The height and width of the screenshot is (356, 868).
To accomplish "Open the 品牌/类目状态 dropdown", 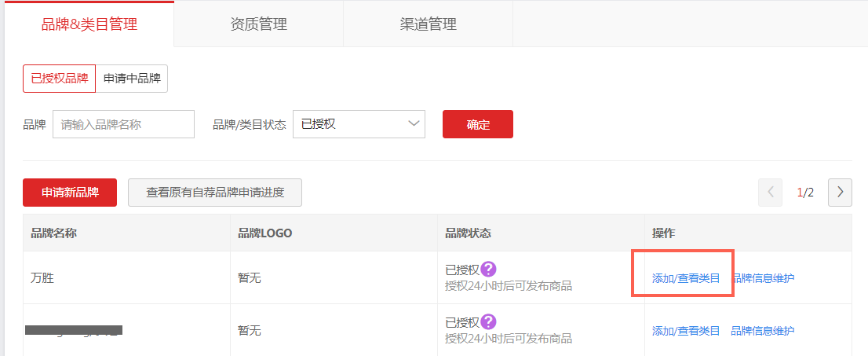I will 359,124.
